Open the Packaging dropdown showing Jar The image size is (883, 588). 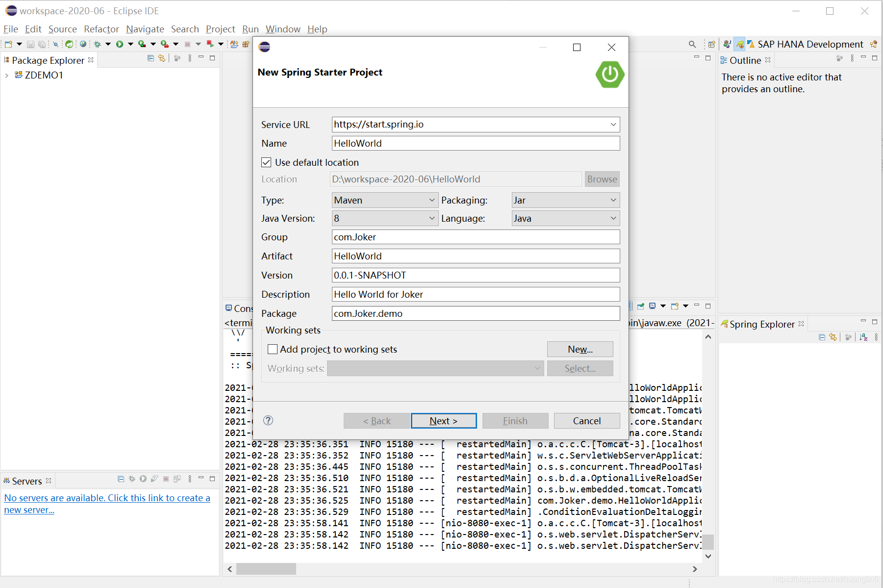tap(613, 200)
